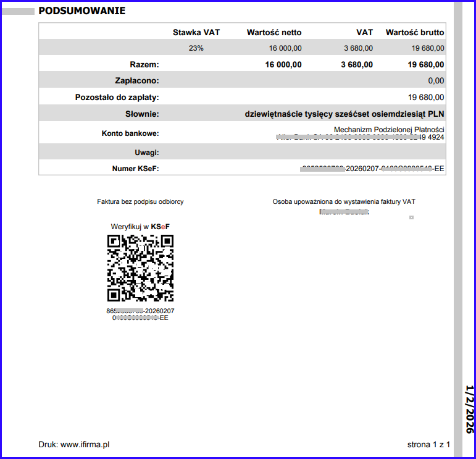
Task: Click 'Mechanizm Podzielonej Płatności' text
Action: point(389,130)
